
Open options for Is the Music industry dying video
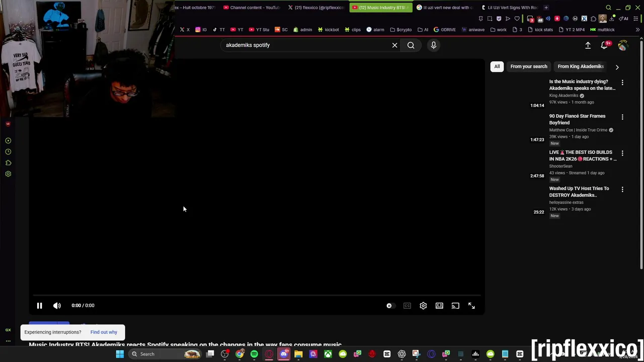tap(622, 82)
